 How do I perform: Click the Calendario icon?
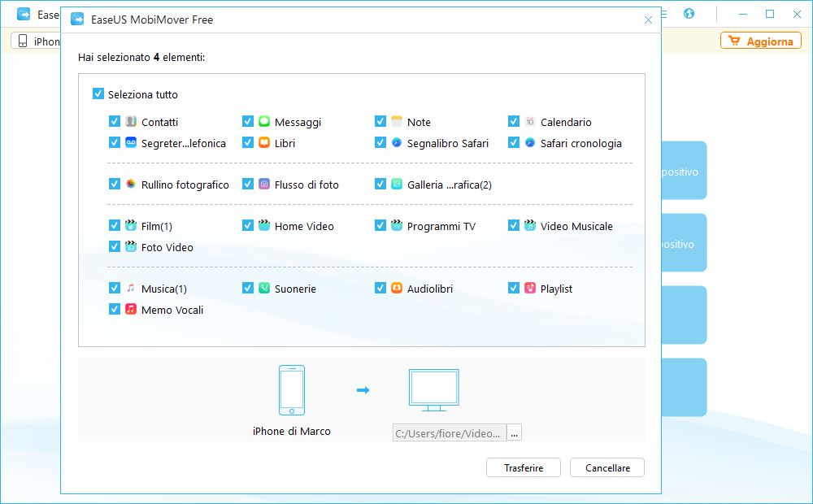point(530,121)
